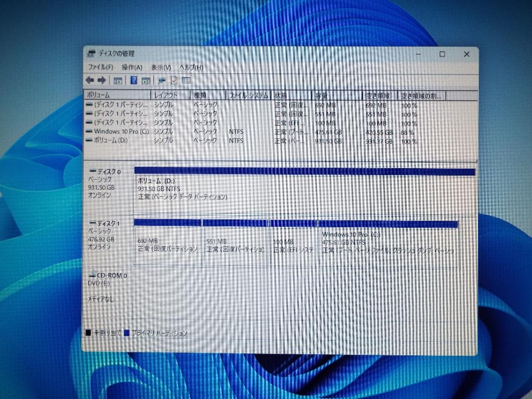This screenshot has height=399, width=532.
Task: Click the ディスク 0 disk icon
Action: (93, 171)
